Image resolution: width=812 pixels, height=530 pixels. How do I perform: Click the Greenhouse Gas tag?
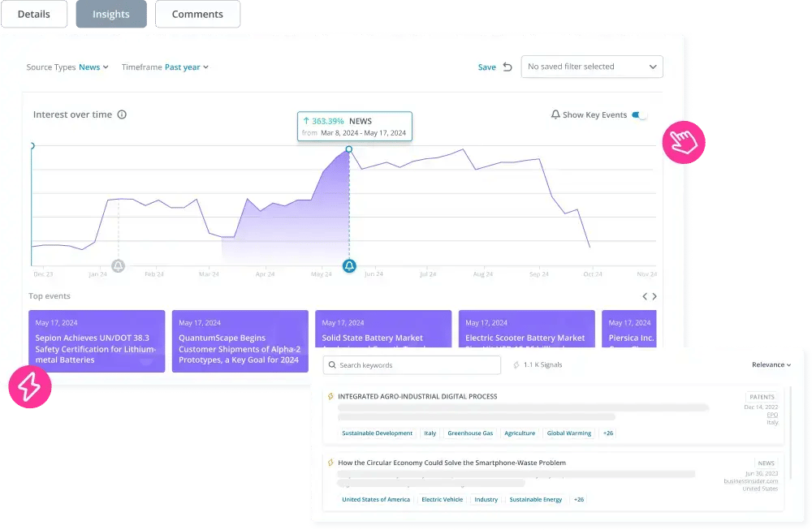pos(470,433)
